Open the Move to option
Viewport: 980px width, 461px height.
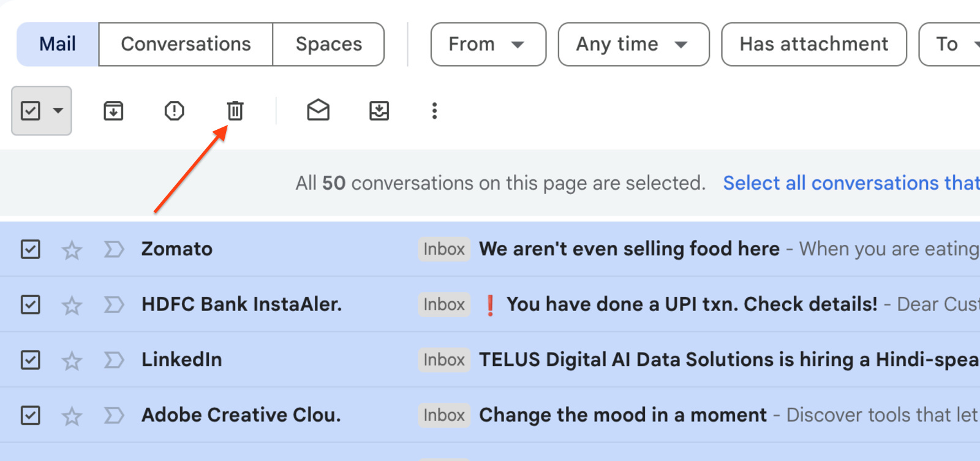click(x=379, y=111)
